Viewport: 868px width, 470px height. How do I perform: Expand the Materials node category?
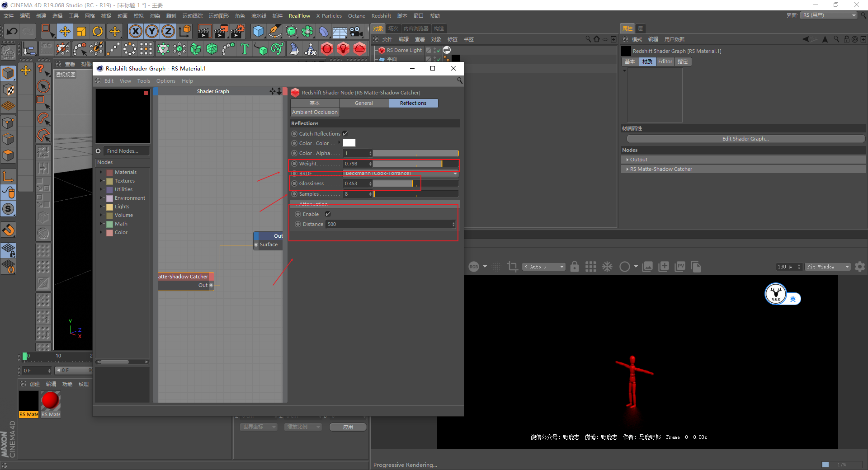102,172
